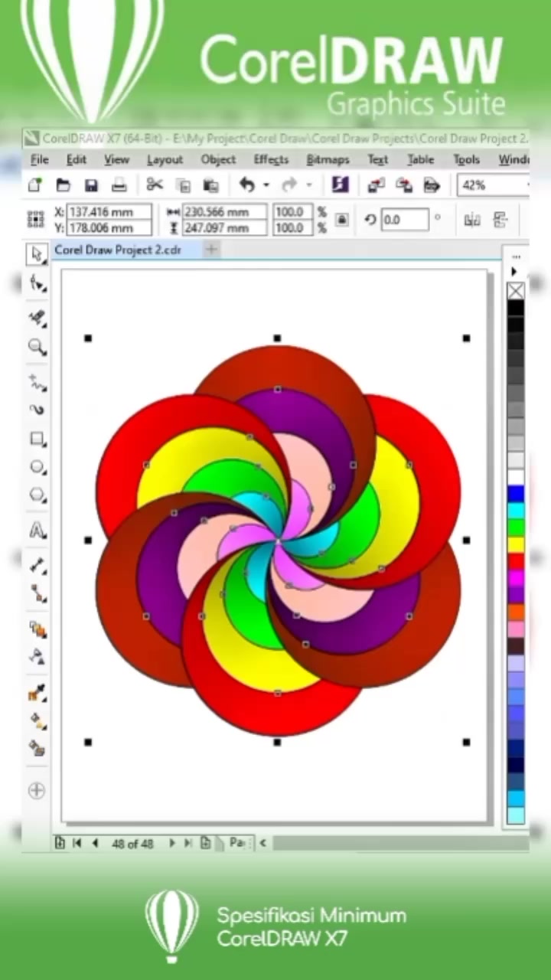Select the Interactive Fill tool
Viewport: 551px width, 980px height.
tap(37, 720)
